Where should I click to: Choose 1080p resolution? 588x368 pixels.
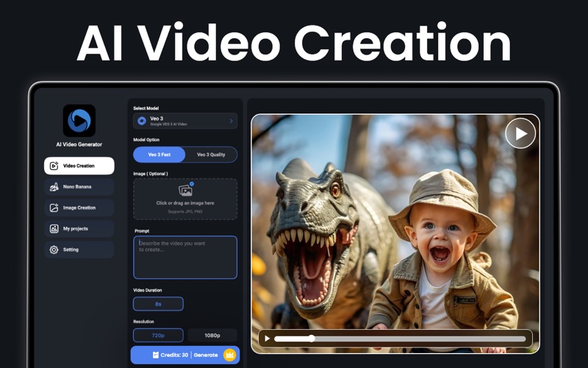tap(212, 336)
